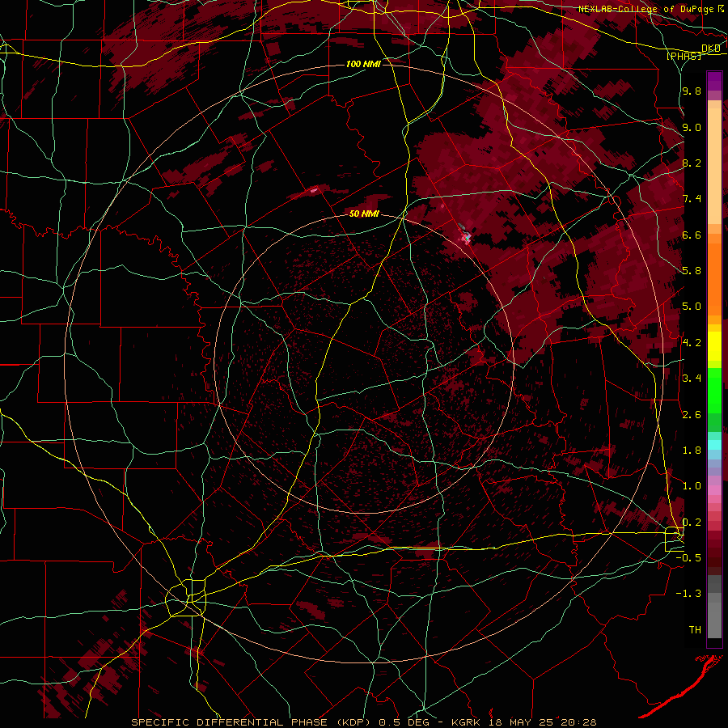Pick the yellow band of the color bar

point(714,346)
